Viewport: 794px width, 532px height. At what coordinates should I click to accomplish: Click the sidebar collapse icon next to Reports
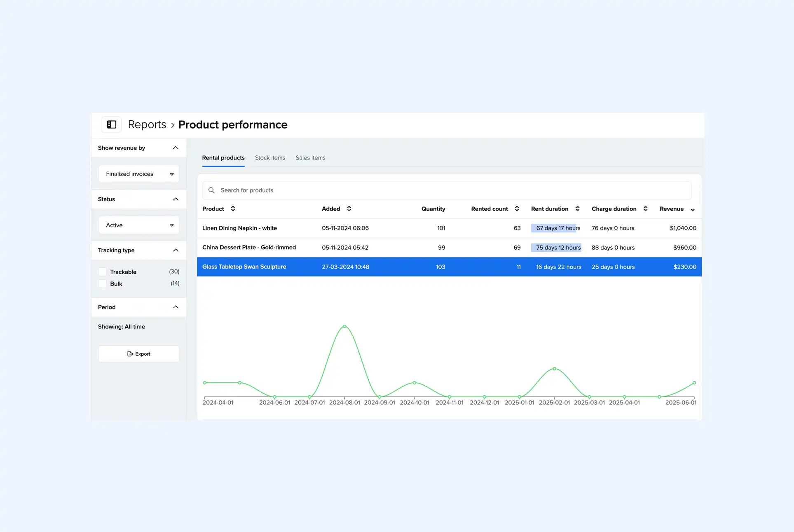(111, 124)
